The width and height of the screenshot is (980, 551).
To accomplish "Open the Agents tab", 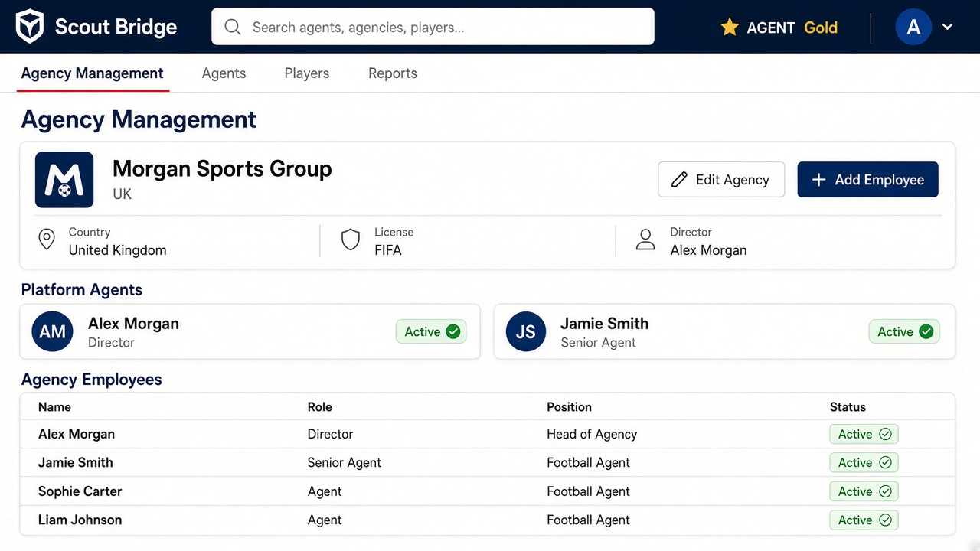I will click(x=224, y=73).
